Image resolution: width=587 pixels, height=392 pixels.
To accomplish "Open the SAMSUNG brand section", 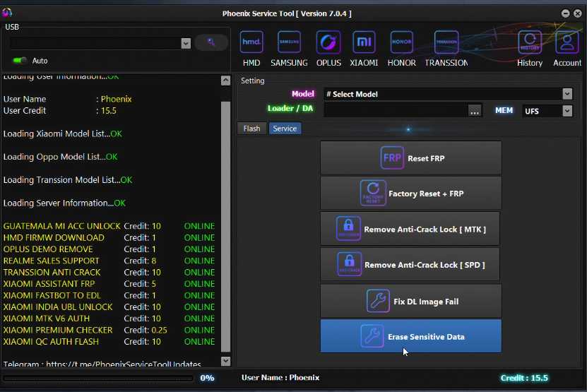I will pyautogui.click(x=289, y=49).
